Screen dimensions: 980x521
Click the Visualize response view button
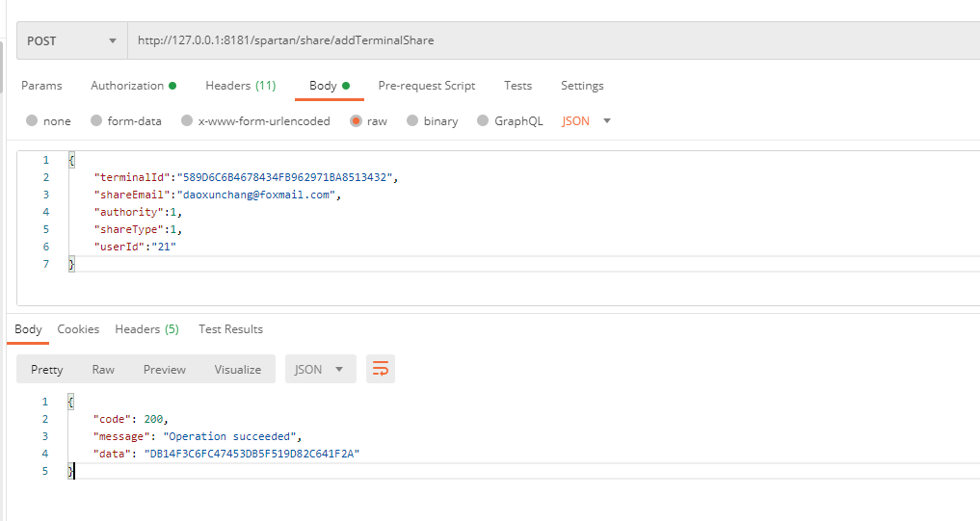(x=237, y=370)
